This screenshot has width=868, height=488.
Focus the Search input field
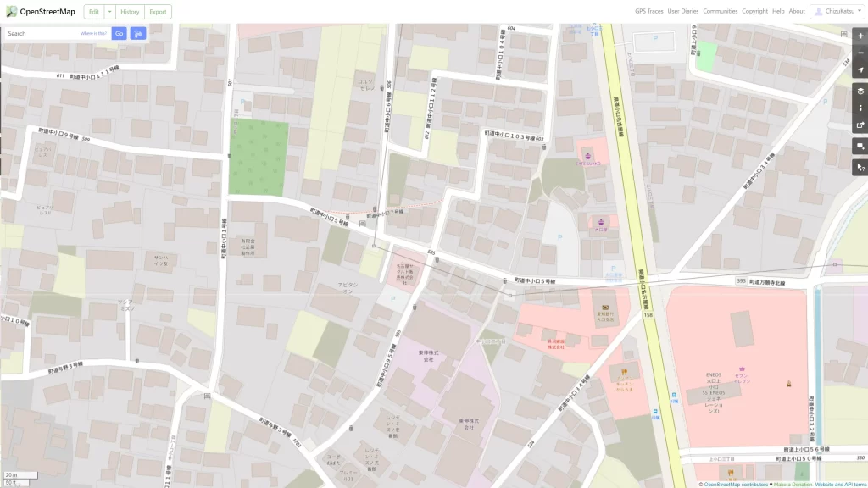pos(42,34)
